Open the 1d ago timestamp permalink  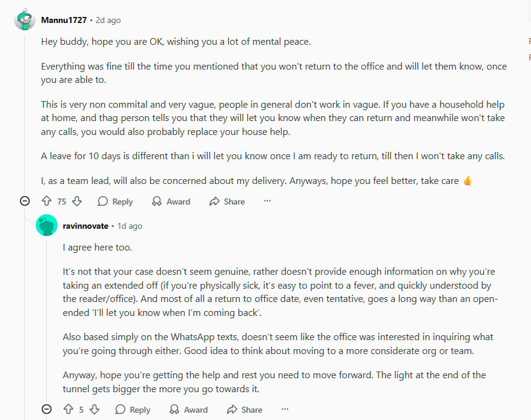pyautogui.click(x=130, y=226)
